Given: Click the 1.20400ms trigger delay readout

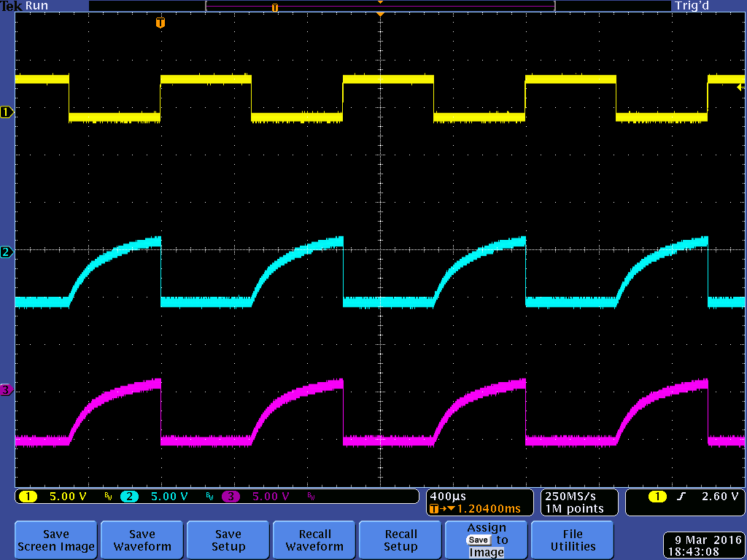Looking at the screenshot, I should click(489, 509).
